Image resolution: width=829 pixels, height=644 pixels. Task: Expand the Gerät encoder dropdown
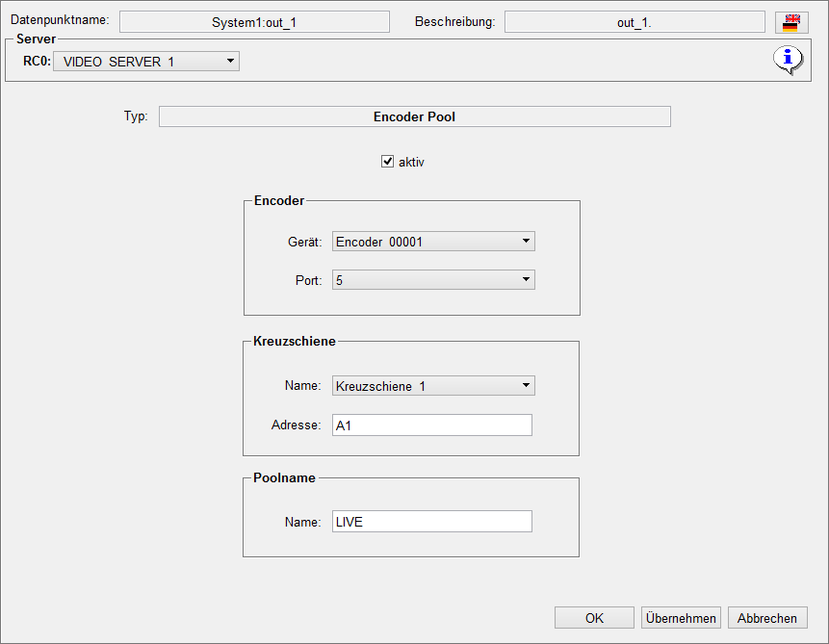tap(432, 242)
